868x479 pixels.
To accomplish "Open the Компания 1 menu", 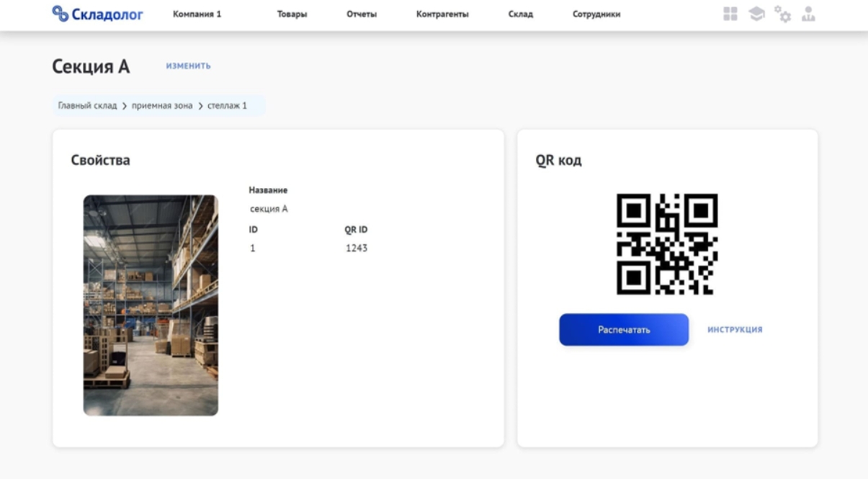I will pos(197,14).
